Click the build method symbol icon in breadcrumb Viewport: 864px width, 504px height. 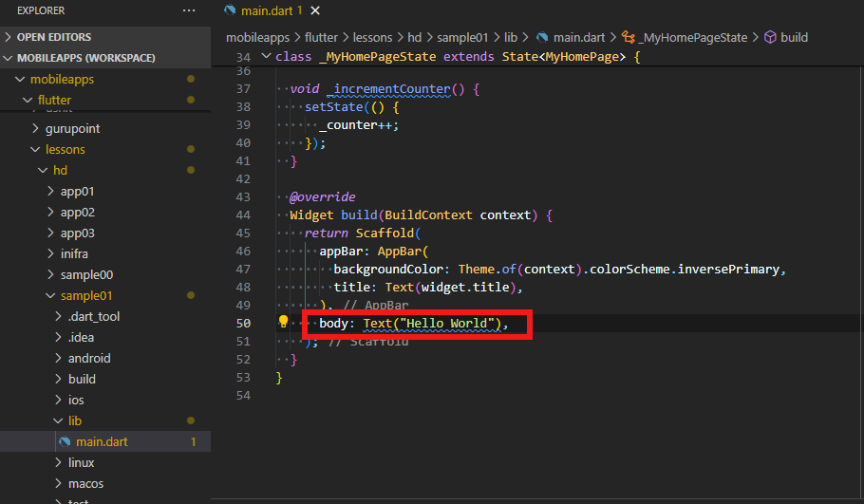tap(770, 38)
